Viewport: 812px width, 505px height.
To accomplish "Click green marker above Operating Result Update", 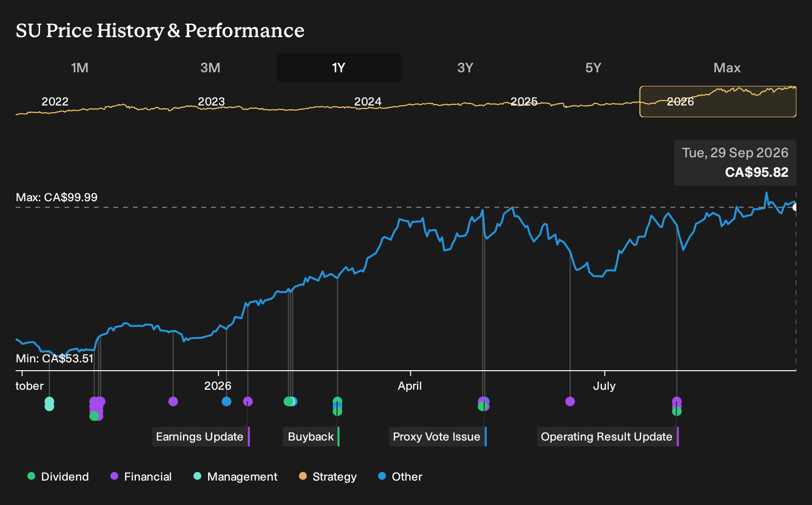I will [x=677, y=411].
